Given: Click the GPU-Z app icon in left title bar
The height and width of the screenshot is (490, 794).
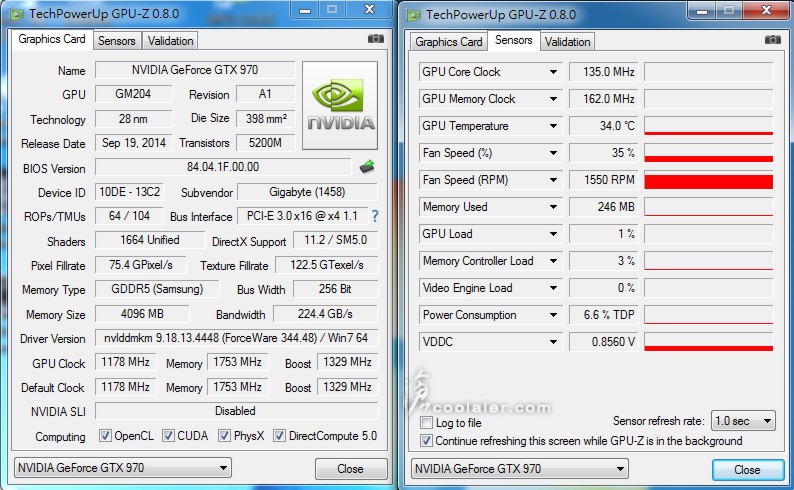Looking at the screenshot, I should click(17, 14).
